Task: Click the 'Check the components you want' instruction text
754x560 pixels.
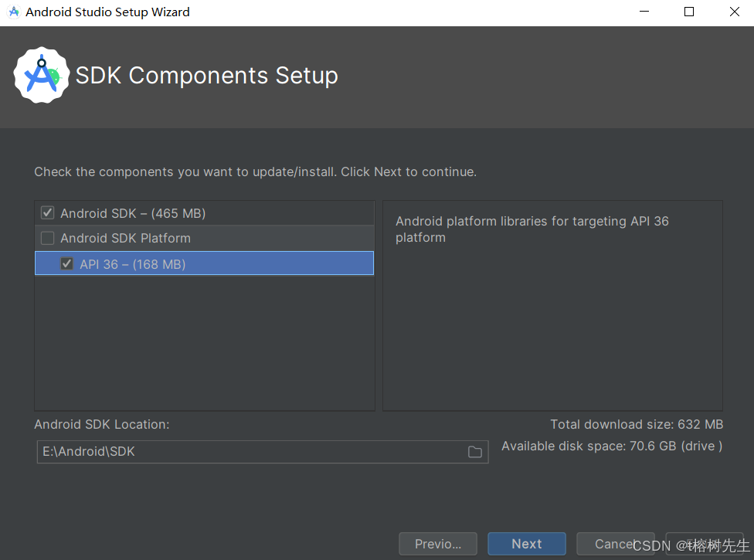Action: click(x=256, y=171)
